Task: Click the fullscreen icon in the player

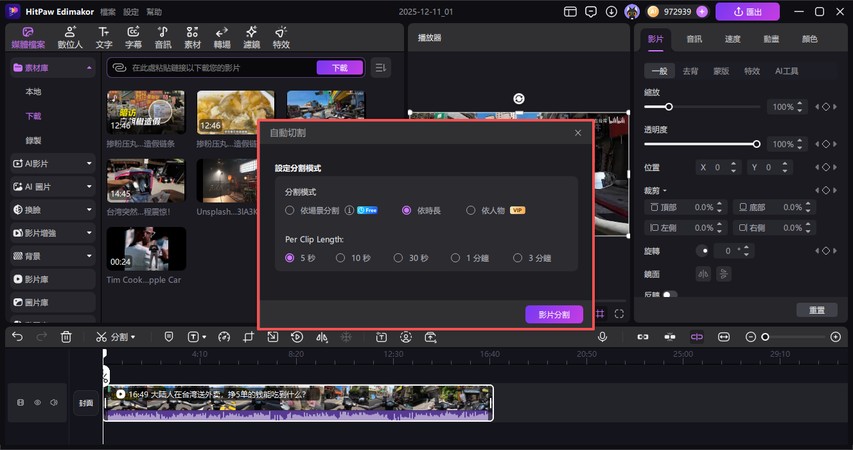Action: tap(619, 314)
